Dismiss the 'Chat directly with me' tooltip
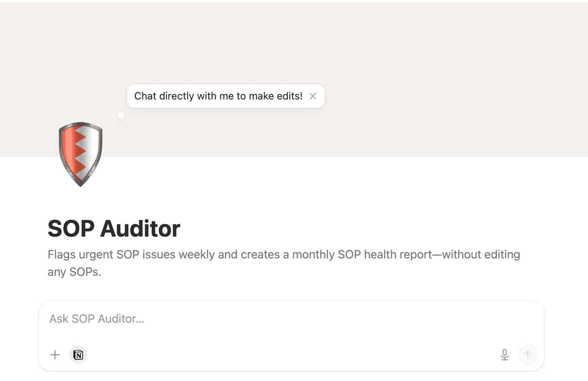The image size is (588, 381). coord(313,96)
